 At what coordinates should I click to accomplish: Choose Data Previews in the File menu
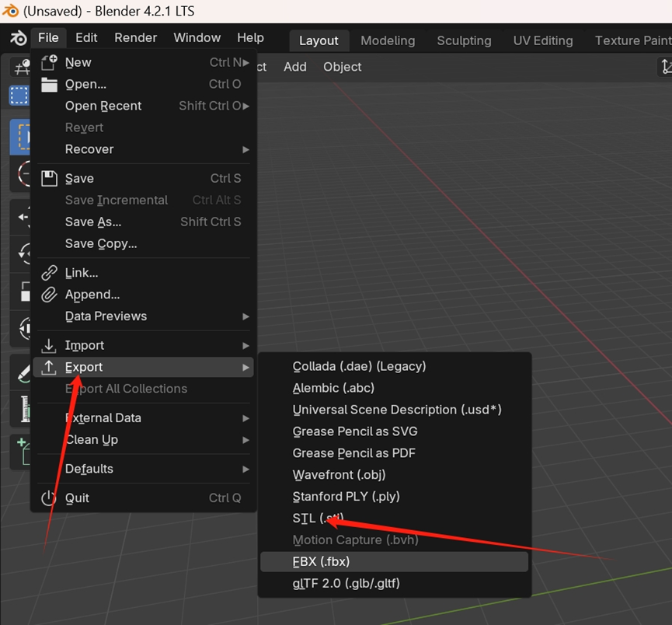(x=143, y=316)
